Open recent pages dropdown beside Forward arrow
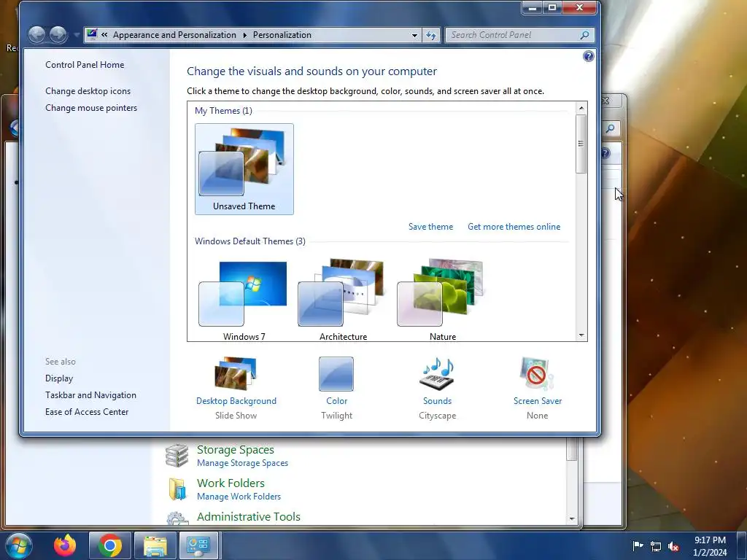The width and height of the screenshot is (747, 560). pos(76,35)
